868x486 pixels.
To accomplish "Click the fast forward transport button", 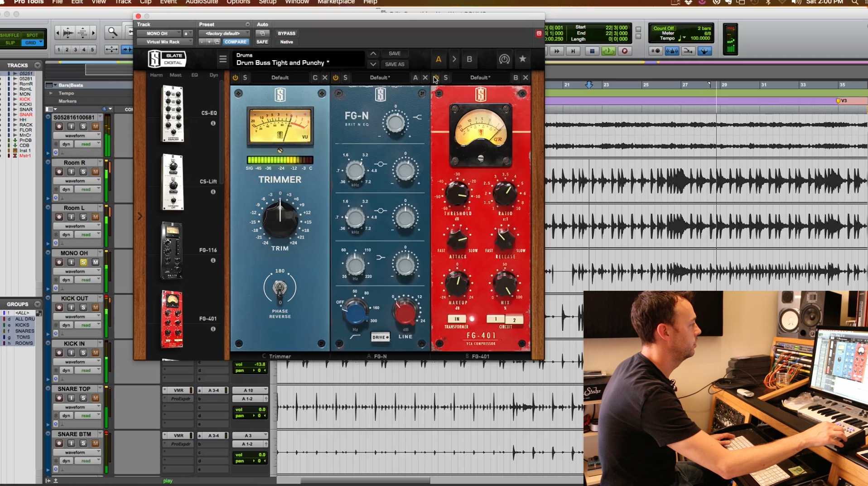I will point(557,51).
